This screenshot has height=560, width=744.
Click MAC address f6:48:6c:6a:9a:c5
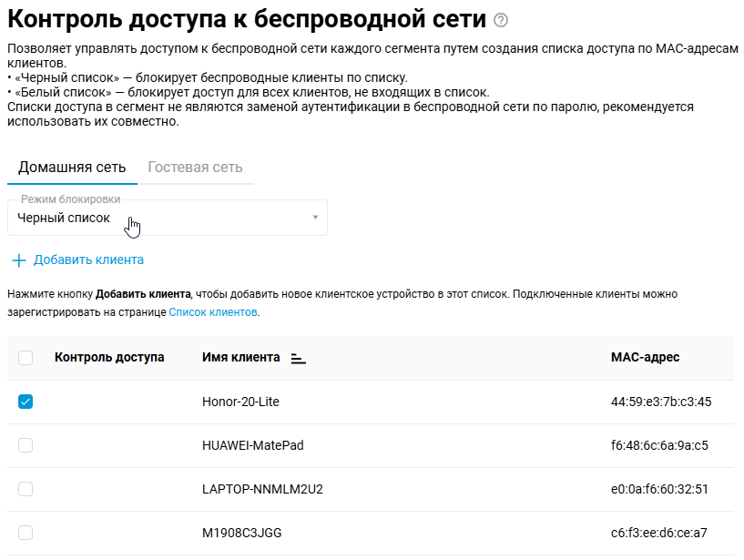(659, 445)
